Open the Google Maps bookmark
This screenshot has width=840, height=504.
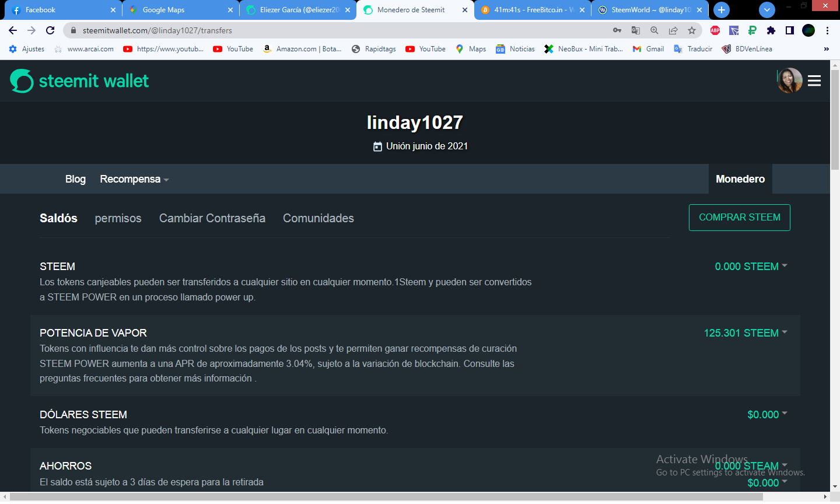coord(471,49)
